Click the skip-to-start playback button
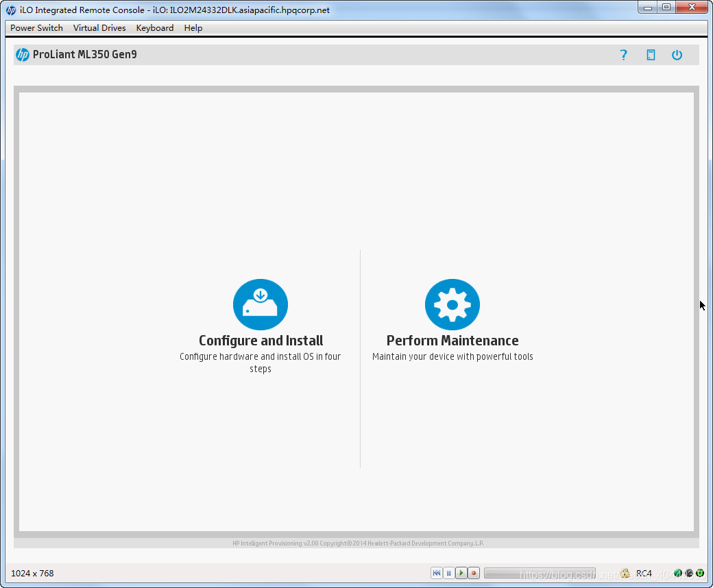Screen dimensions: 713x588 pos(437,573)
